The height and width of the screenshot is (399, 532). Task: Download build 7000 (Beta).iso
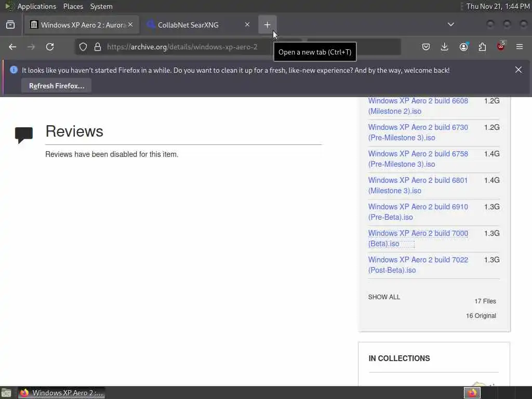(418, 238)
